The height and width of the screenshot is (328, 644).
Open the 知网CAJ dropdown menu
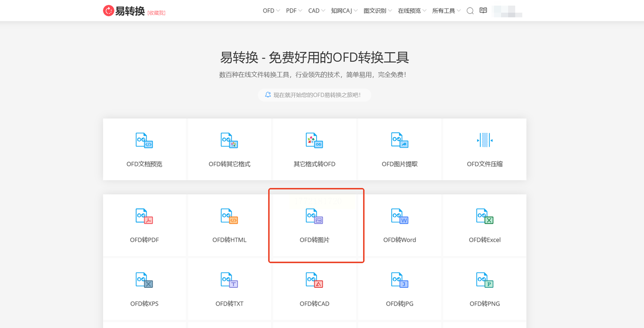344,11
